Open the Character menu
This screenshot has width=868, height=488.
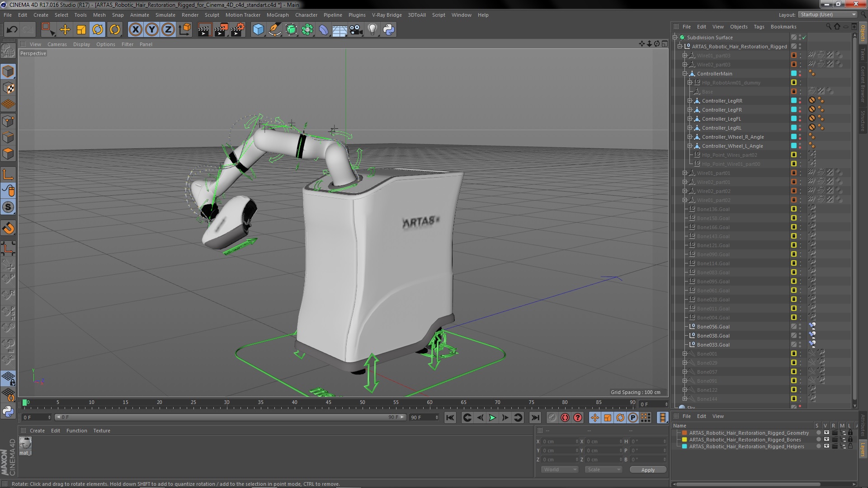tap(306, 15)
